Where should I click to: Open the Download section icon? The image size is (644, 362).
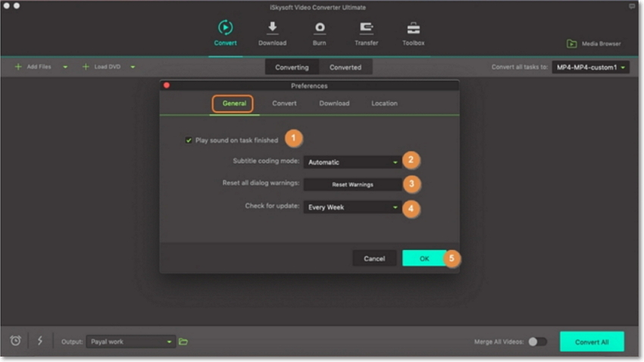point(272,28)
